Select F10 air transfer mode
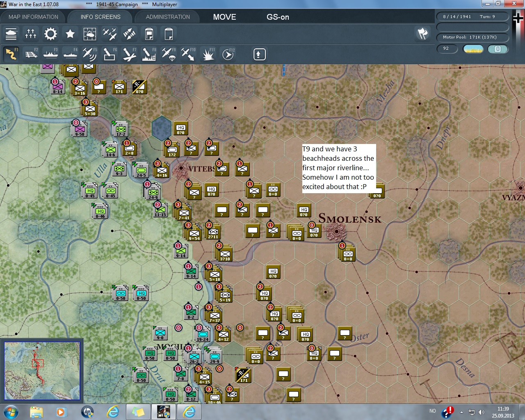 pyautogui.click(x=188, y=54)
